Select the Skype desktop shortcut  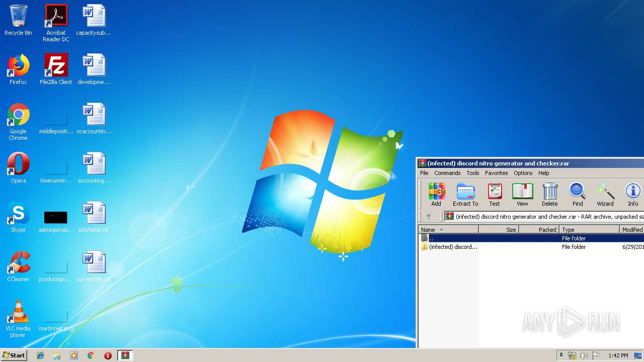(x=18, y=217)
